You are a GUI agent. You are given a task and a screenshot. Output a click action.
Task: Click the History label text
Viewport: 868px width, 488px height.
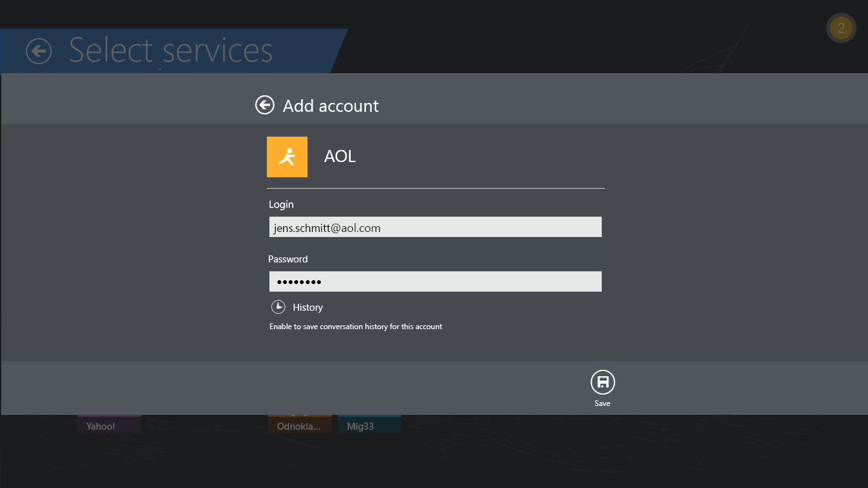308,308
